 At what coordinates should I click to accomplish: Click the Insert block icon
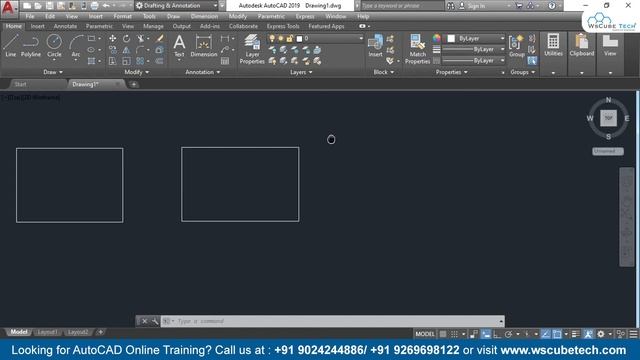(x=375, y=45)
